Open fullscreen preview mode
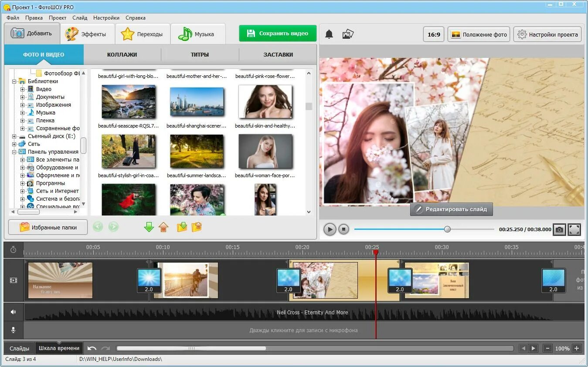Image resolution: width=588 pixels, height=367 pixels. (x=574, y=229)
